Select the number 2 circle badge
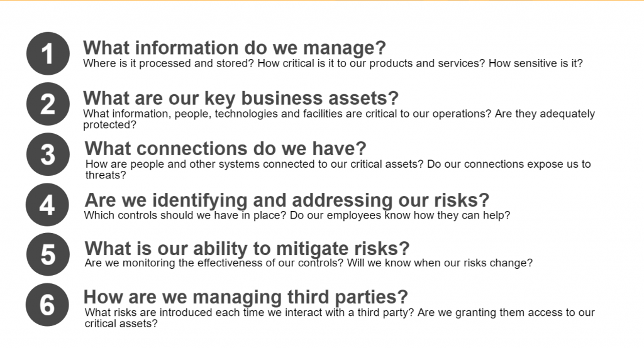Screen dimensions: 644x348 coord(48,104)
